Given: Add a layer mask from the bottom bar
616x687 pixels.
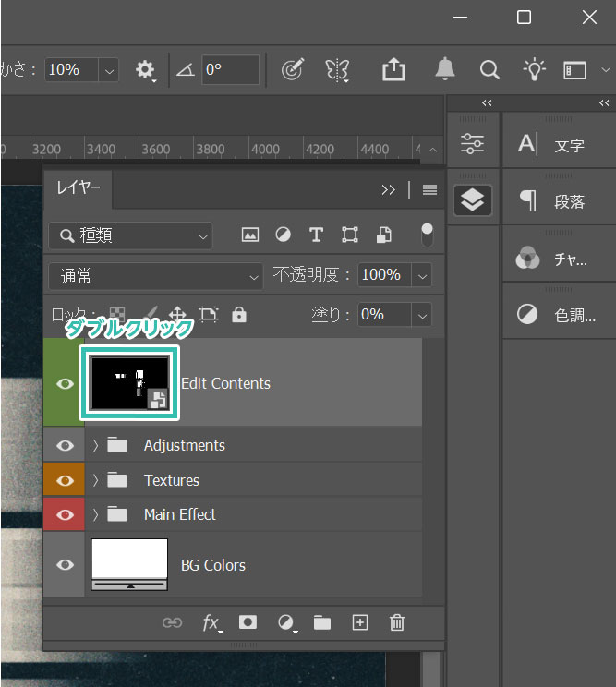Looking at the screenshot, I should click(x=248, y=622).
